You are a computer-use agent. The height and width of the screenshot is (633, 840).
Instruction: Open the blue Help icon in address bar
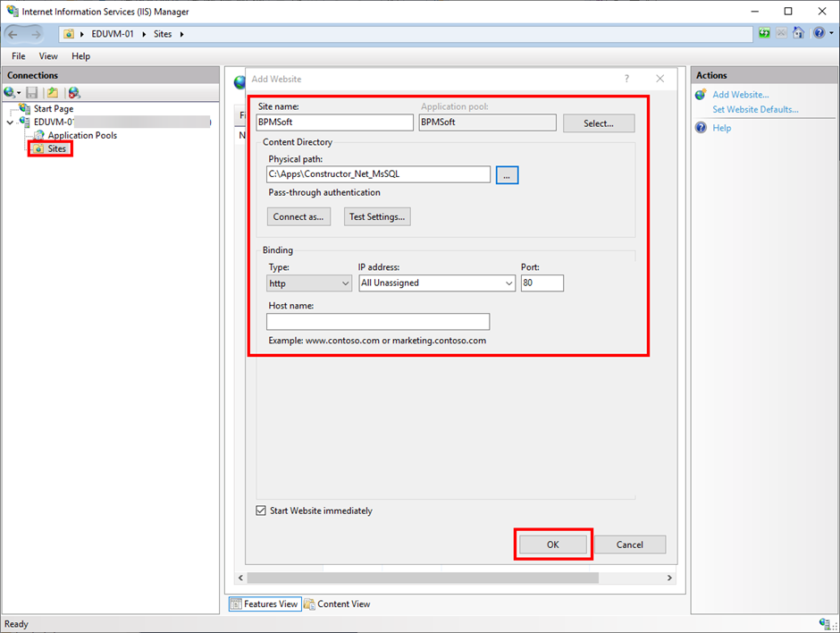pos(819,33)
